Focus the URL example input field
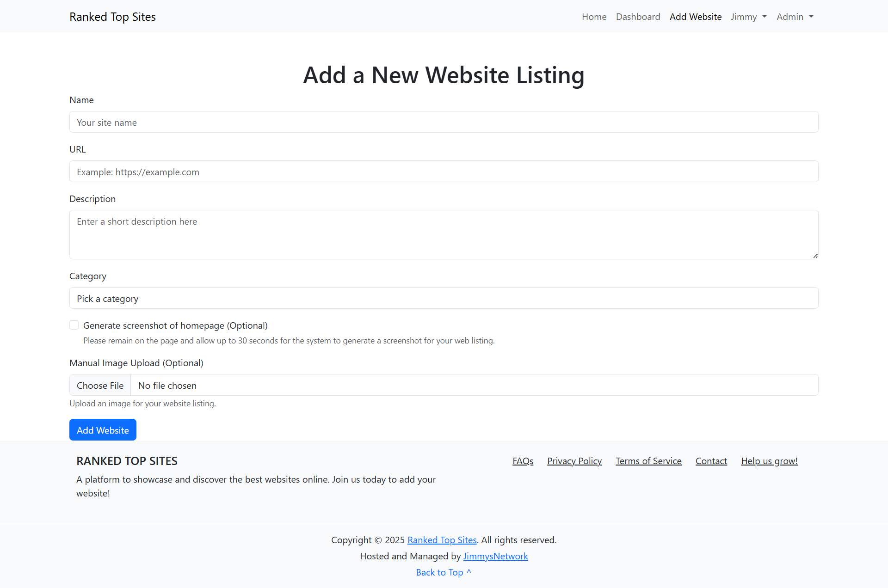888x588 pixels. click(x=444, y=171)
